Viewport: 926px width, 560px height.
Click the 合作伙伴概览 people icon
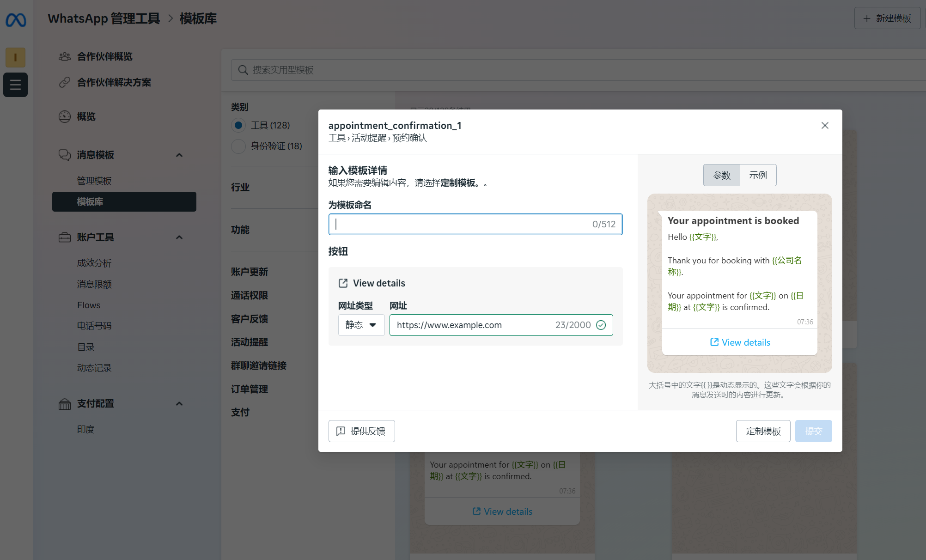(65, 56)
